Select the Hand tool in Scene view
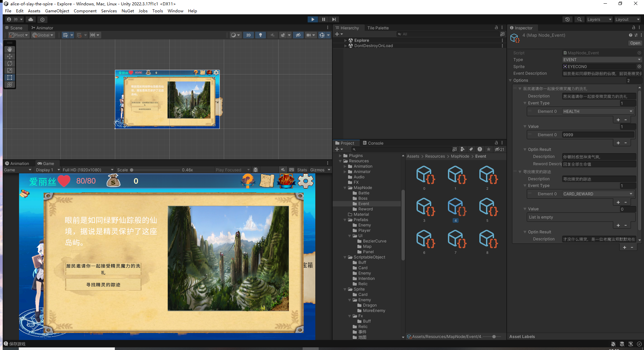The width and height of the screenshot is (644, 350). pos(10,49)
